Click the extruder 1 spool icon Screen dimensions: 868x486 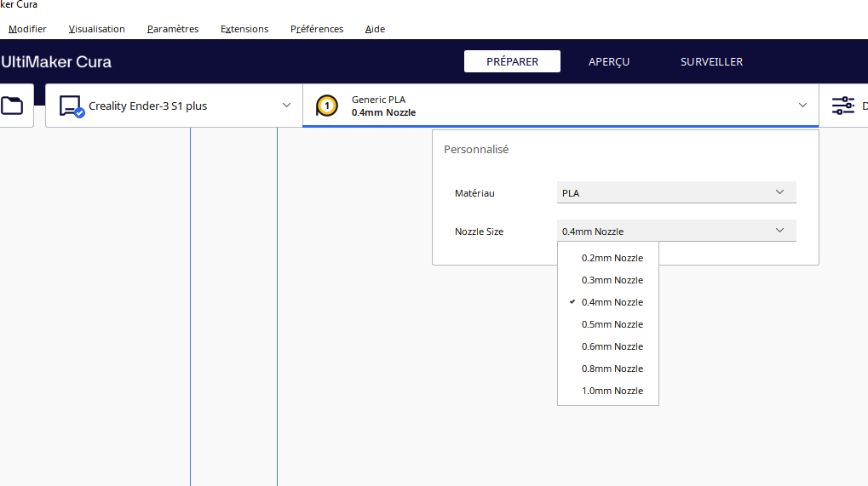(326, 106)
